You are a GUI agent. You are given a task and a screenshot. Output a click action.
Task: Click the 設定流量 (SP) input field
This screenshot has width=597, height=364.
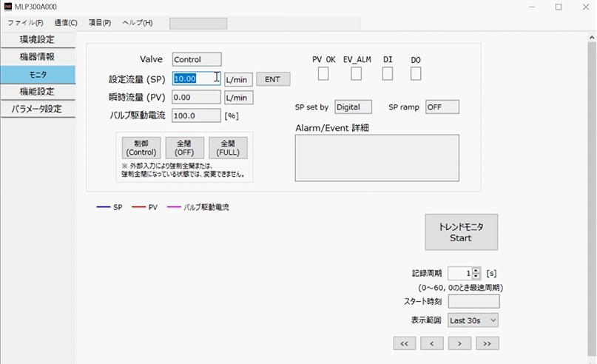point(195,78)
